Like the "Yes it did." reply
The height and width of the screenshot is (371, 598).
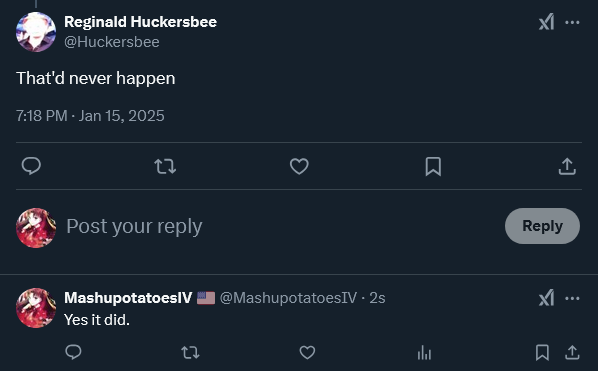coord(307,352)
